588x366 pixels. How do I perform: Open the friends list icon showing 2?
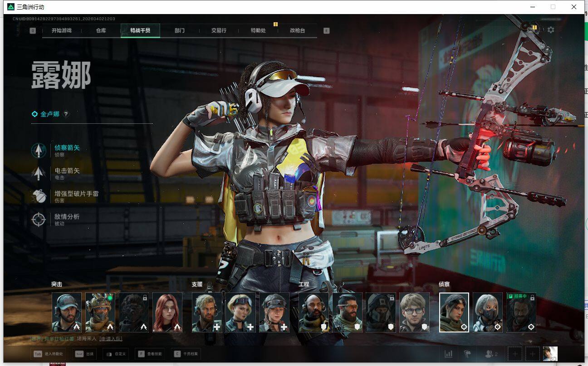(491, 354)
